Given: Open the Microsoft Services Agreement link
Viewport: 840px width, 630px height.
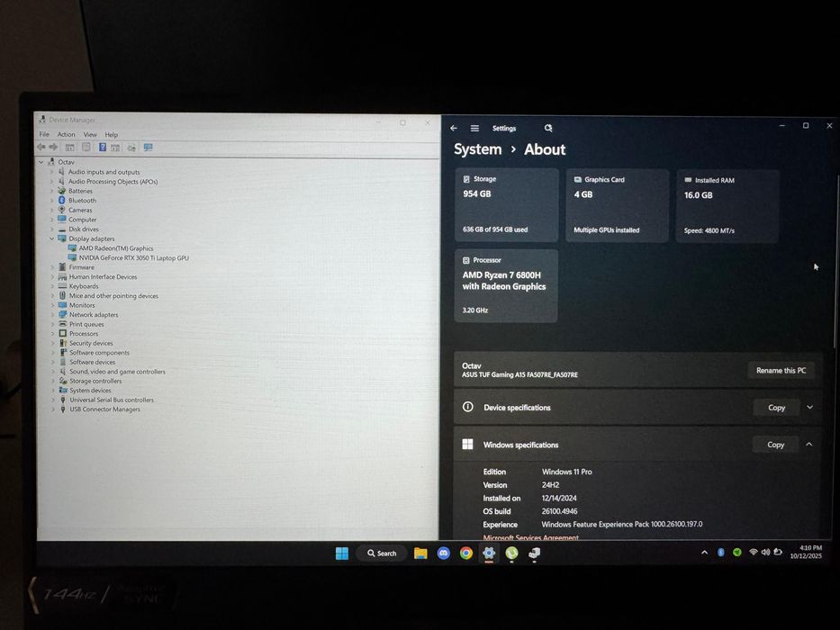Looking at the screenshot, I should click(531, 537).
